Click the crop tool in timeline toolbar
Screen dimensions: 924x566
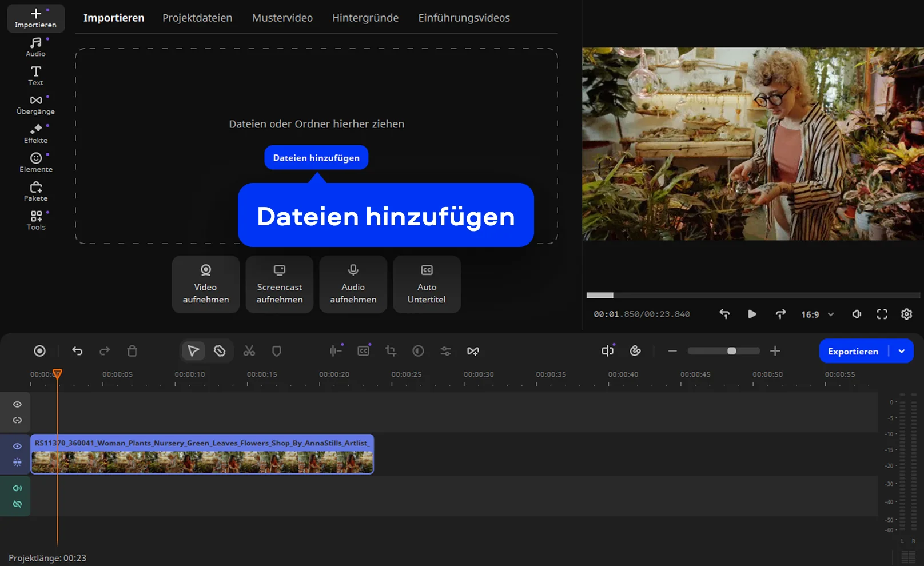pyautogui.click(x=391, y=351)
